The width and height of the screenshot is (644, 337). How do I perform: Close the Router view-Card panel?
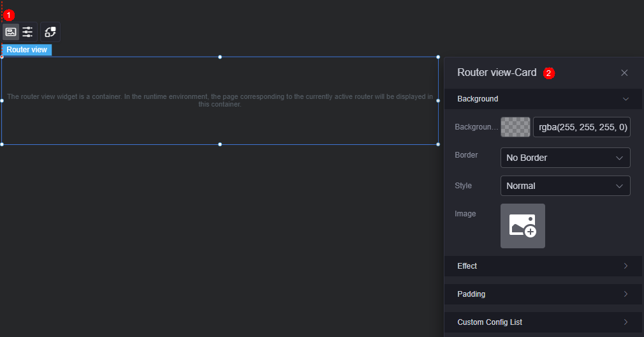point(624,73)
